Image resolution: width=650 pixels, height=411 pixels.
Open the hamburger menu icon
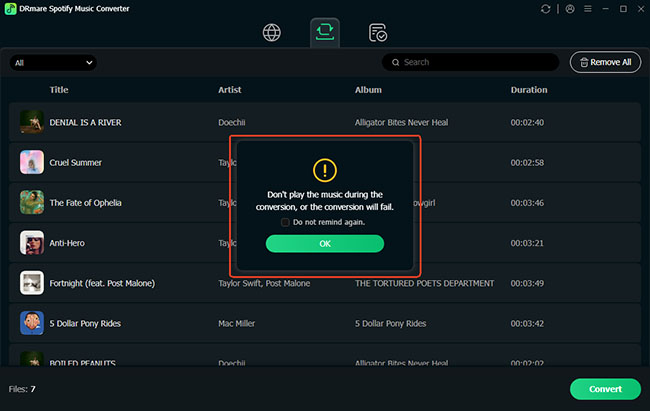pyautogui.click(x=588, y=9)
